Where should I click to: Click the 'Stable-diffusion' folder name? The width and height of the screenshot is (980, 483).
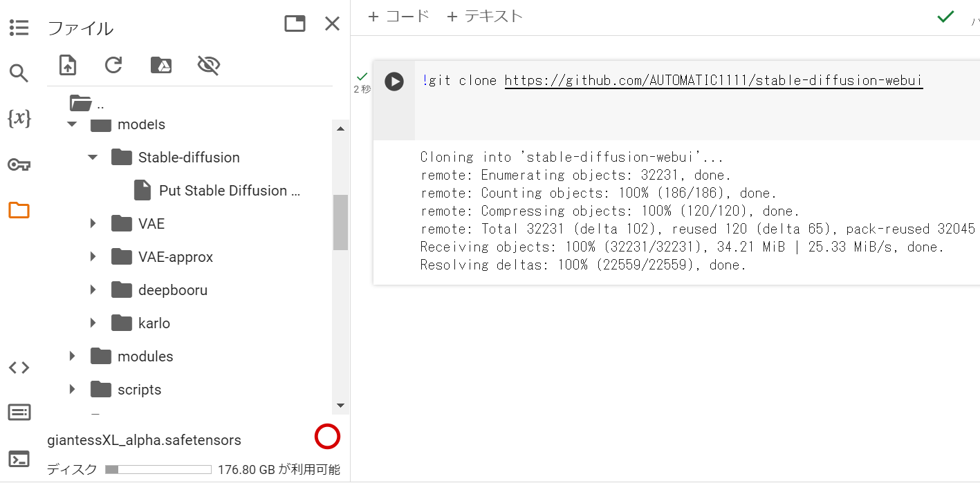(189, 158)
